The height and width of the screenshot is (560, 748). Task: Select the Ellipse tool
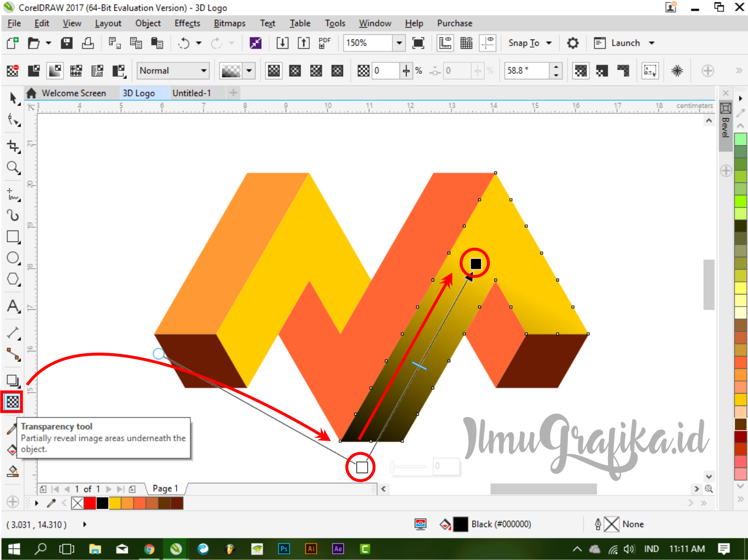point(12,258)
